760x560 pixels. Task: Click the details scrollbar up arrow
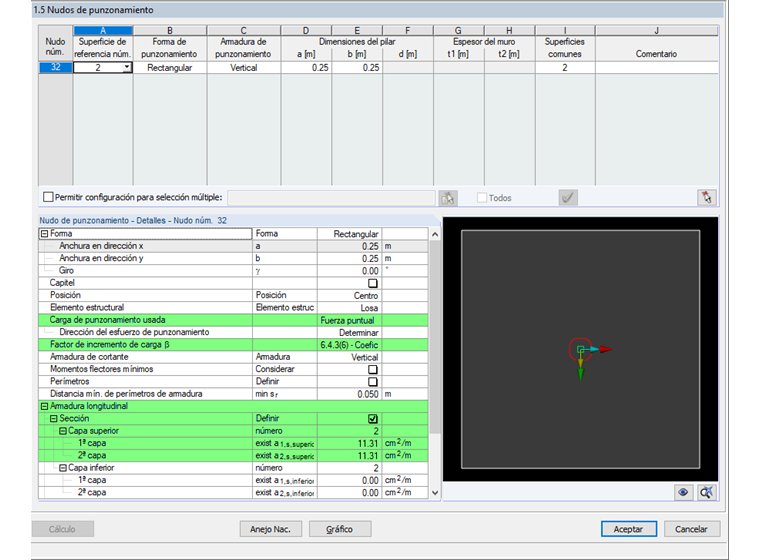[435, 234]
